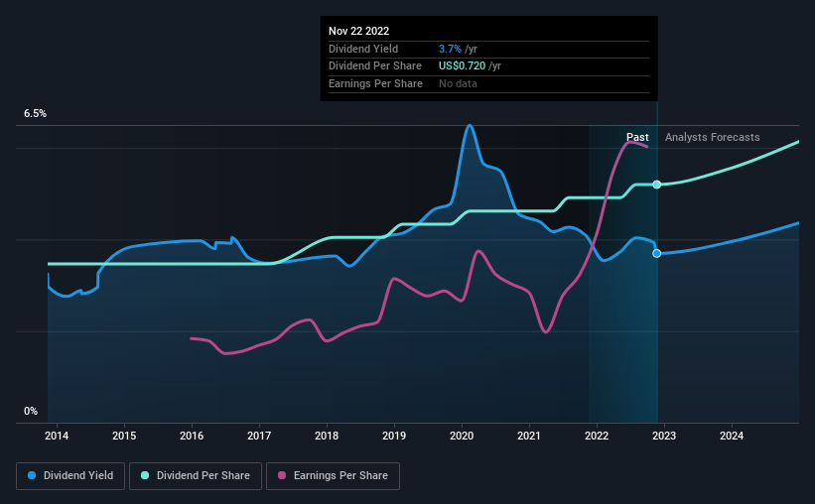Toggle the Dividend Per Share legend button
This screenshot has width=815, height=504.
[x=196, y=476]
